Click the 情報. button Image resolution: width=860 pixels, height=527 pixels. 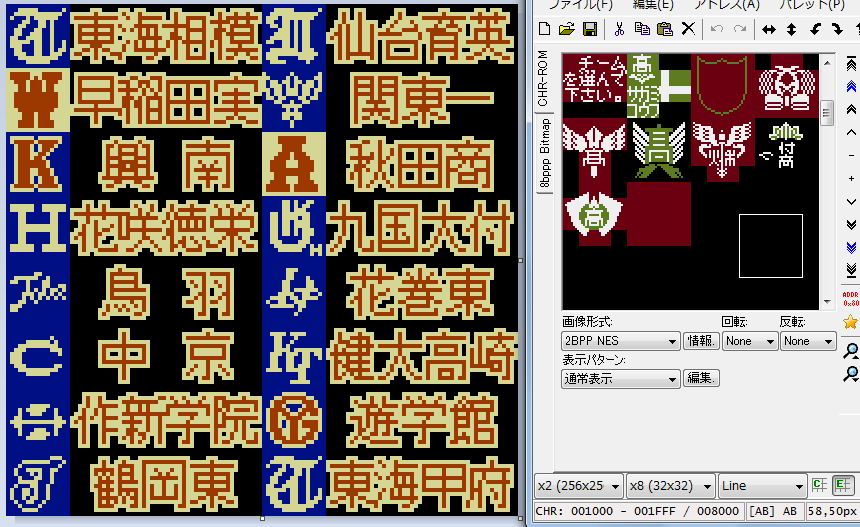[x=701, y=341]
